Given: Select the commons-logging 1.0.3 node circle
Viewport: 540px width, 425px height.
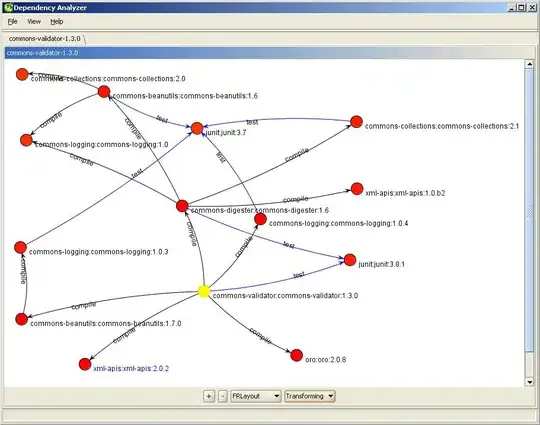Looking at the screenshot, I should pos(20,247).
